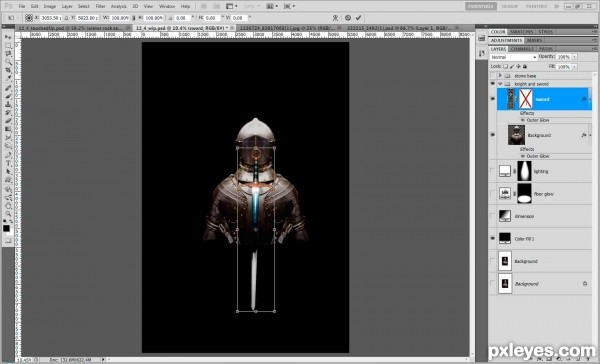Select the Crop tool
The image size is (600, 364).
(x=8, y=71)
